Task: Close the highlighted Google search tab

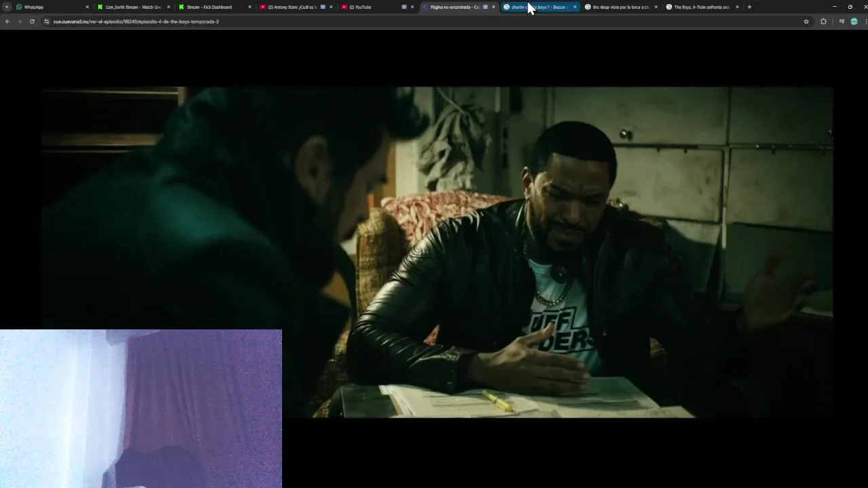Action: pyautogui.click(x=575, y=7)
